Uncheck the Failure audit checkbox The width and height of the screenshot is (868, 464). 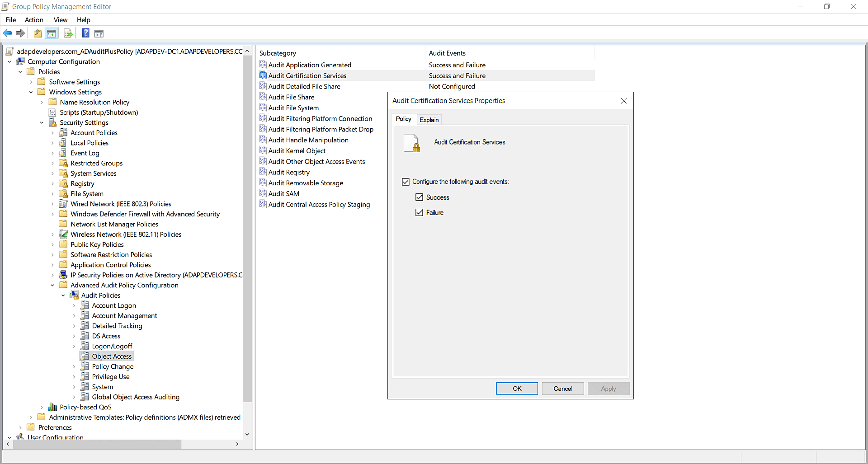(420, 212)
